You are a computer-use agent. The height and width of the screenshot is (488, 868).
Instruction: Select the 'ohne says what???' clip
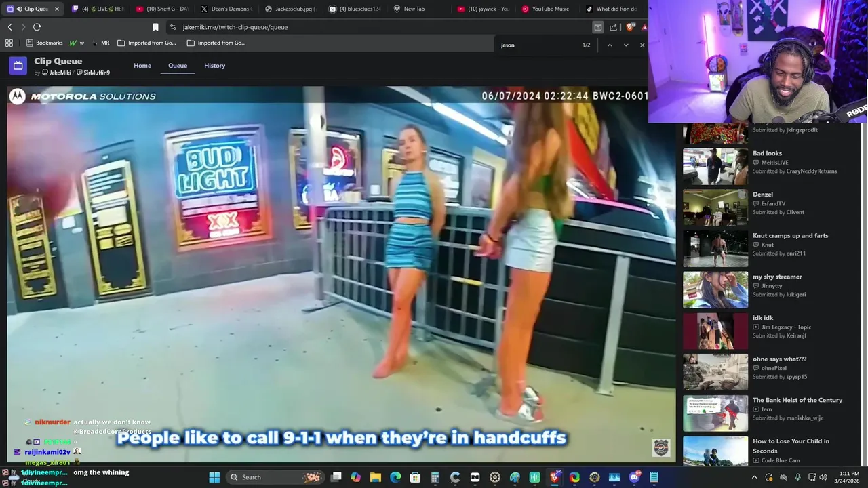(x=779, y=359)
